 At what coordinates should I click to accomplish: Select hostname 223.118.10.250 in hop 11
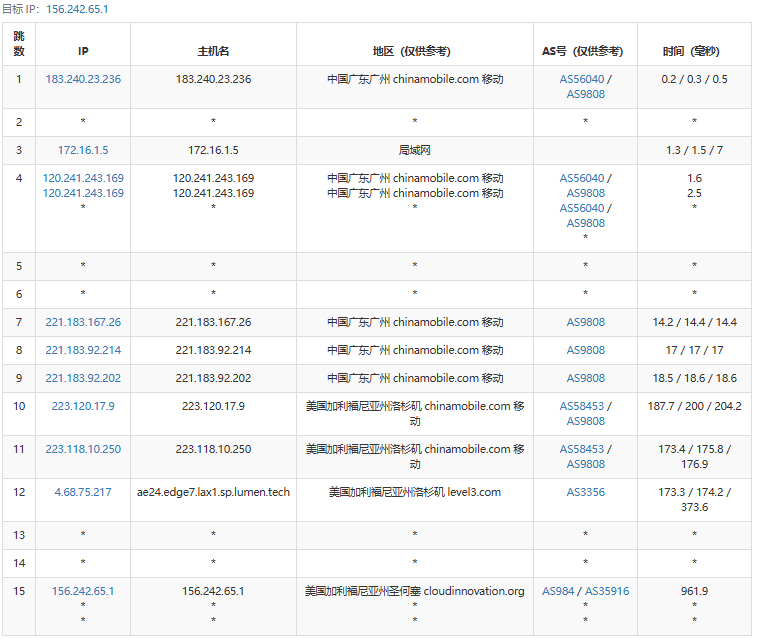tap(213, 449)
